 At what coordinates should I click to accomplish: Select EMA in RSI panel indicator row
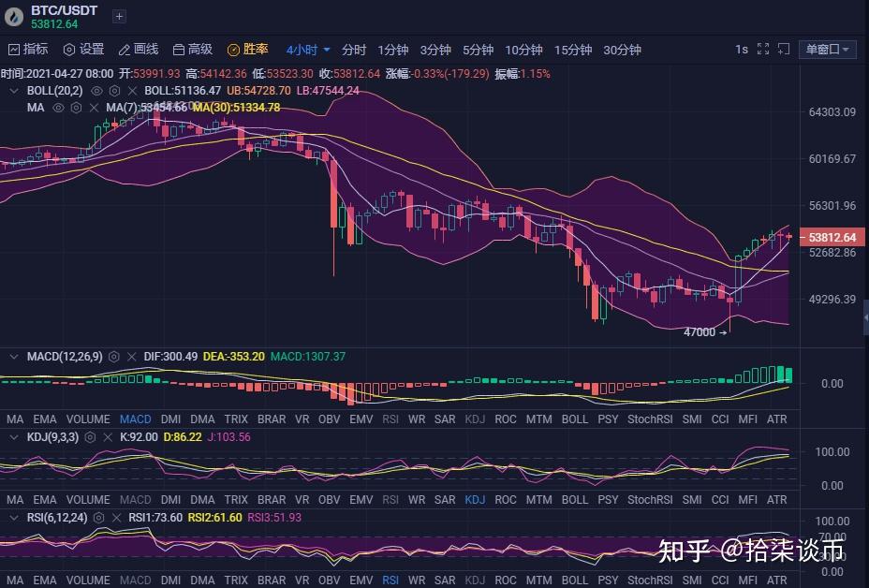[x=44, y=580]
